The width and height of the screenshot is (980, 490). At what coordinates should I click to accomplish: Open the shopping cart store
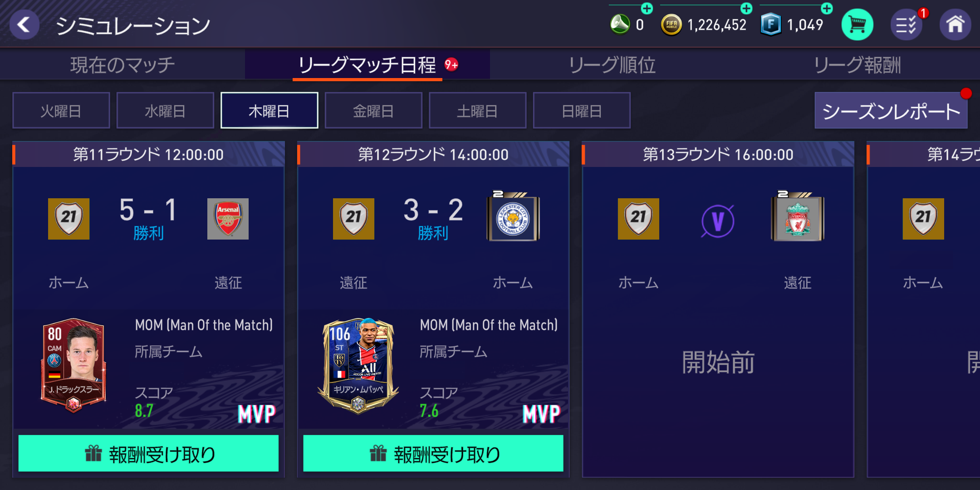click(857, 24)
